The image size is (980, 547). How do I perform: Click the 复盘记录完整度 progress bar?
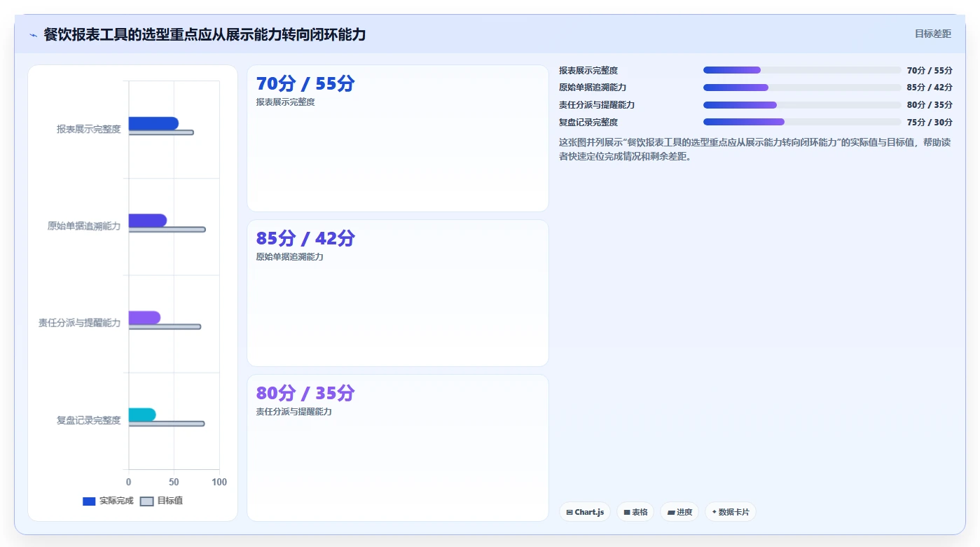(x=802, y=122)
